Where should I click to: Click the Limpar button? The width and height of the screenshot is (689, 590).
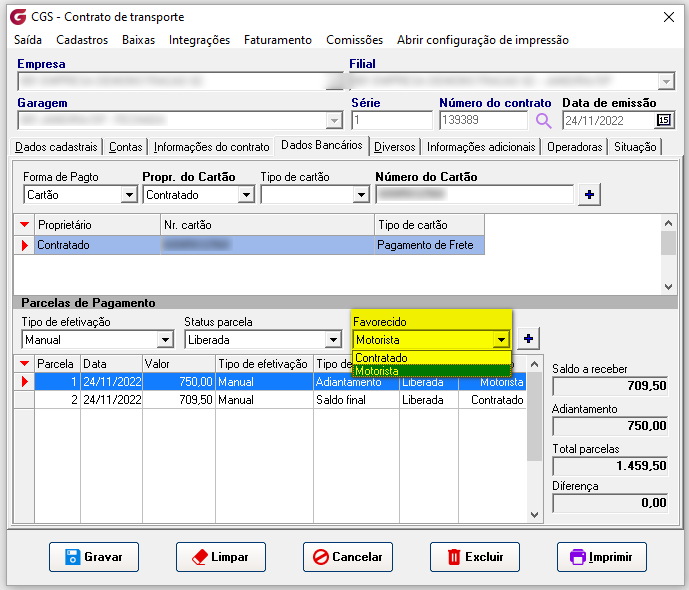[221, 557]
